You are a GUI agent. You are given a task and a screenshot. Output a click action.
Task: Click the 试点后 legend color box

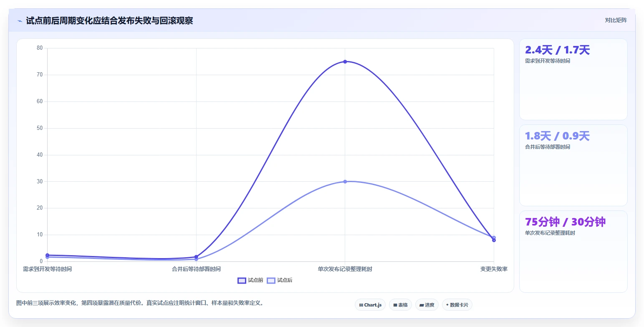pos(271,280)
